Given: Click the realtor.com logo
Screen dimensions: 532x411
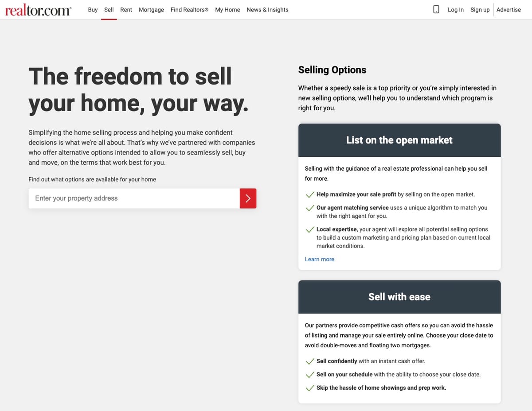Looking at the screenshot, I should point(37,10).
